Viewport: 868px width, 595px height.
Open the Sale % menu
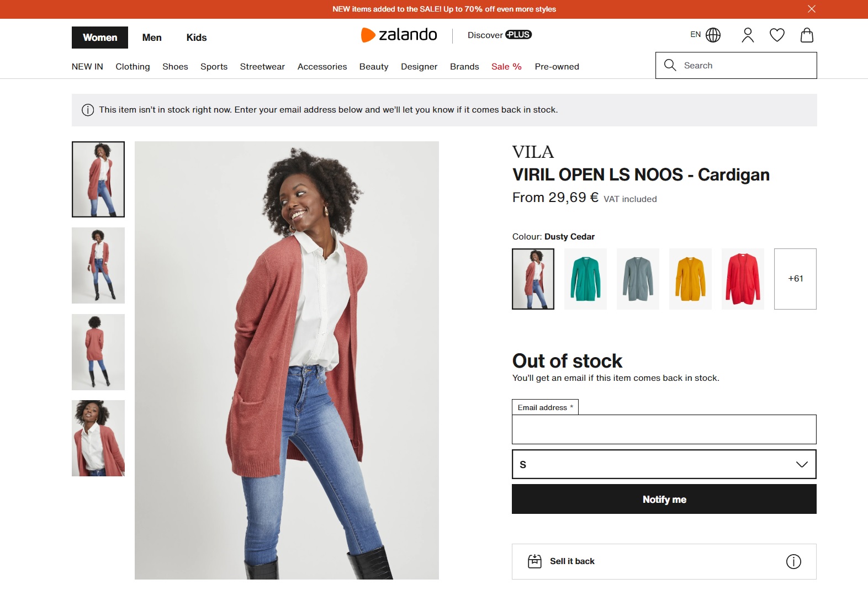pos(506,66)
